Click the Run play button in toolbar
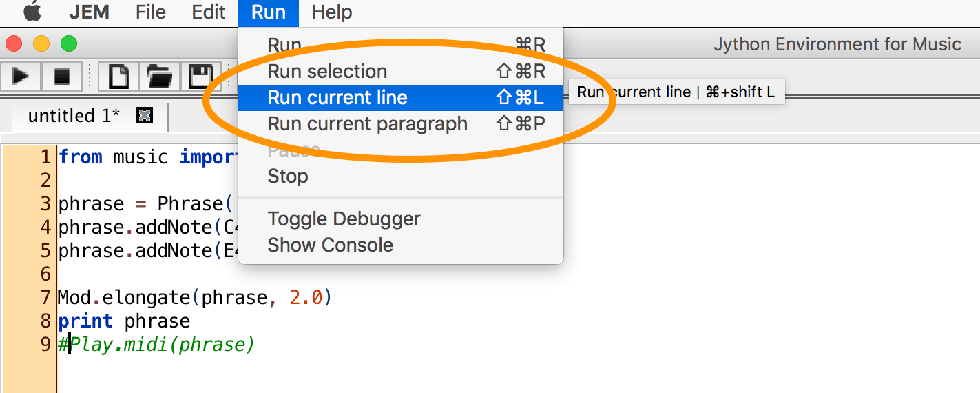 tap(21, 76)
